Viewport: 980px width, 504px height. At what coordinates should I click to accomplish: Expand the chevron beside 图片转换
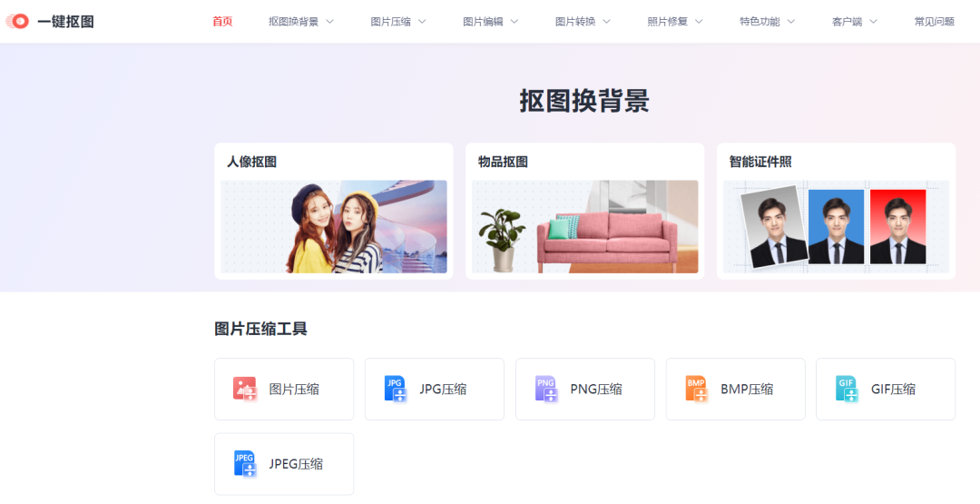606,21
